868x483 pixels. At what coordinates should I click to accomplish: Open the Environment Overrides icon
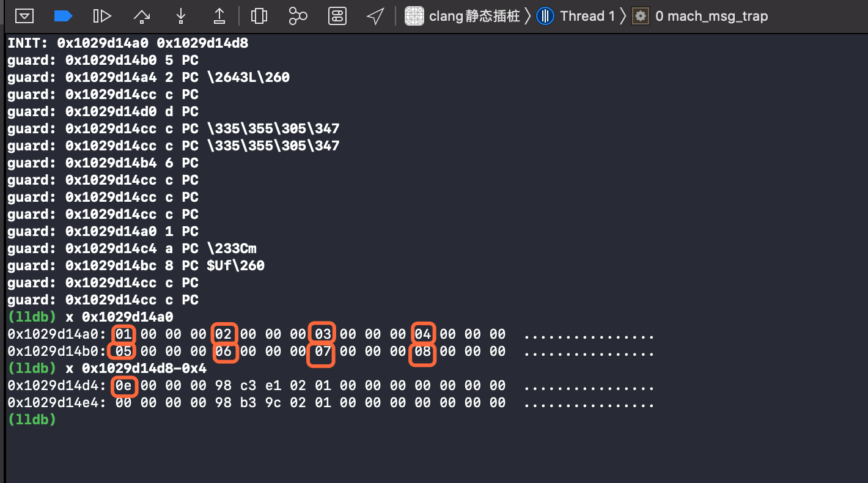(337, 16)
